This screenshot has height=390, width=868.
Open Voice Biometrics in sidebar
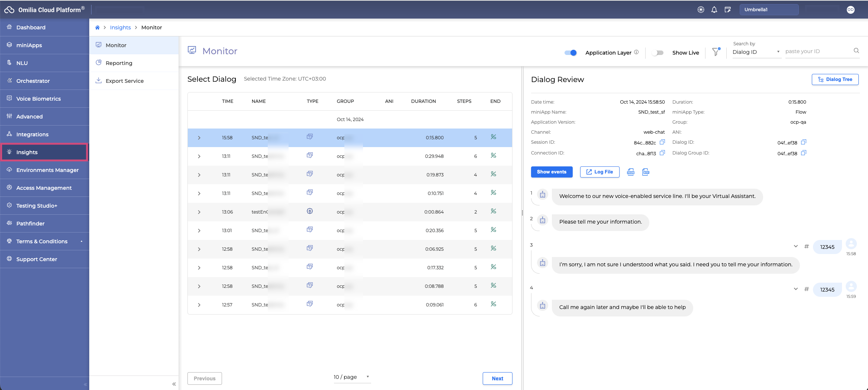38,99
